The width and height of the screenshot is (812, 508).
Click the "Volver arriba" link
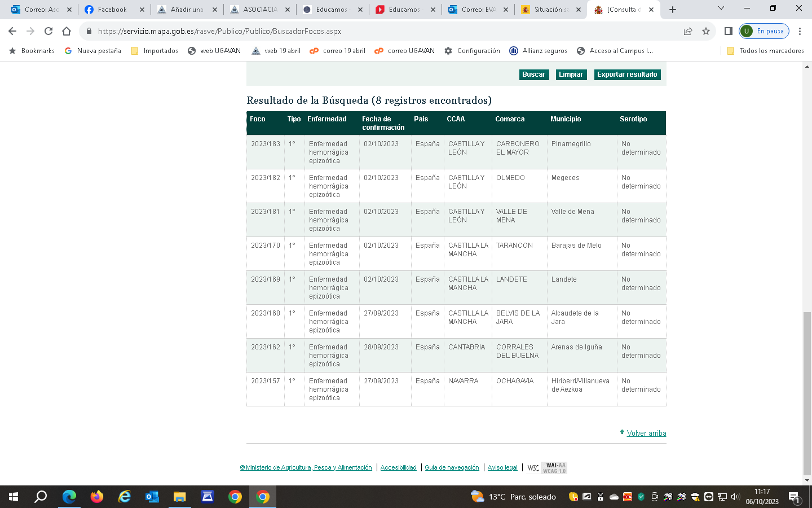tap(646, 433)
